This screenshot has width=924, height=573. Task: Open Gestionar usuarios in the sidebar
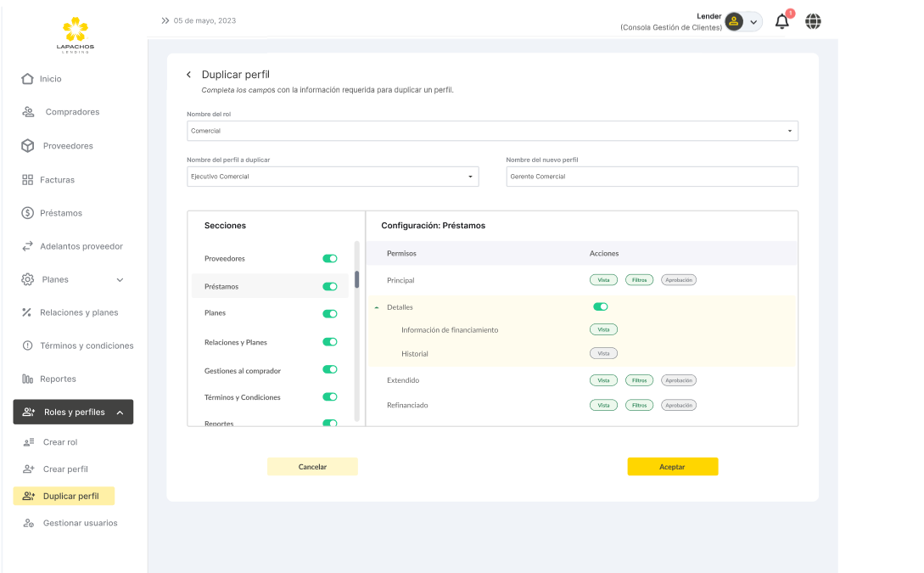pos(80,523)
